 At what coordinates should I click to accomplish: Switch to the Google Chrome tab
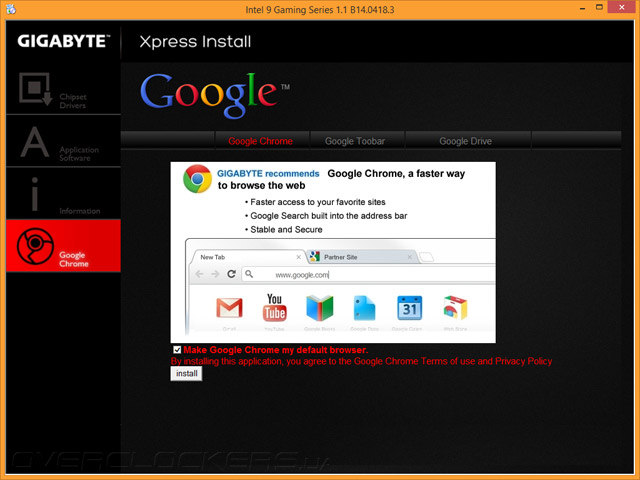[262, 141]
